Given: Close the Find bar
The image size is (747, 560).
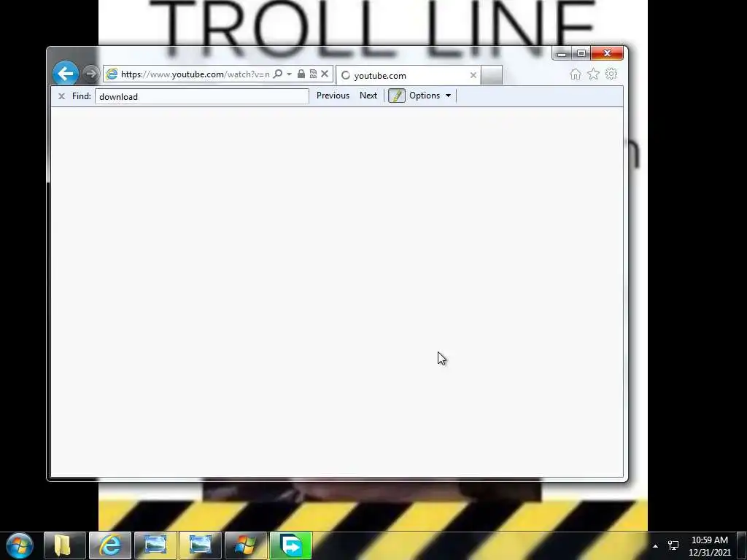Looking at the screenshot, I should [61, 96].
